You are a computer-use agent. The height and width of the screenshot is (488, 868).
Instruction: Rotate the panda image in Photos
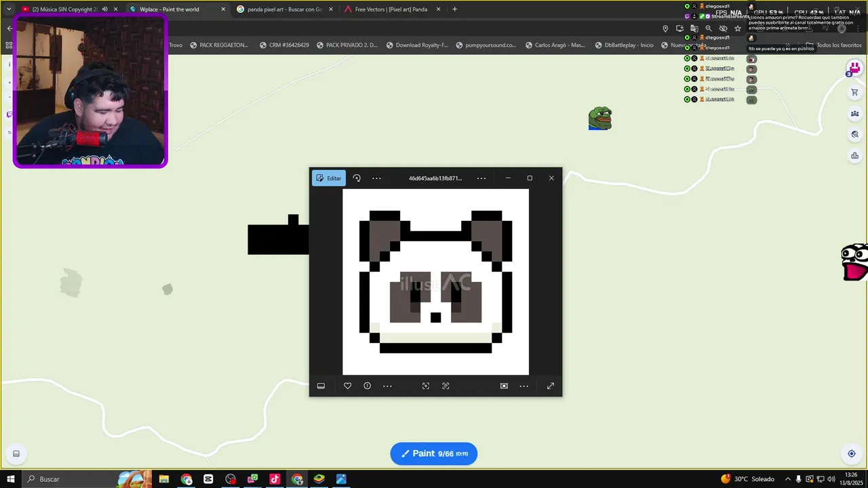pyautogui.click(x=357, y=178)
